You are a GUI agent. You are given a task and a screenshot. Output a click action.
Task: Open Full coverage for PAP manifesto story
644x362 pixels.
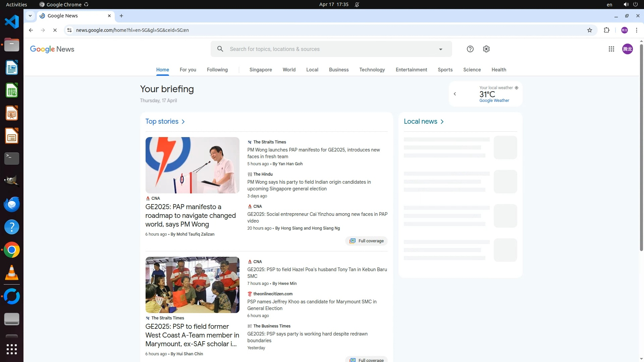[x=366, y=241]
